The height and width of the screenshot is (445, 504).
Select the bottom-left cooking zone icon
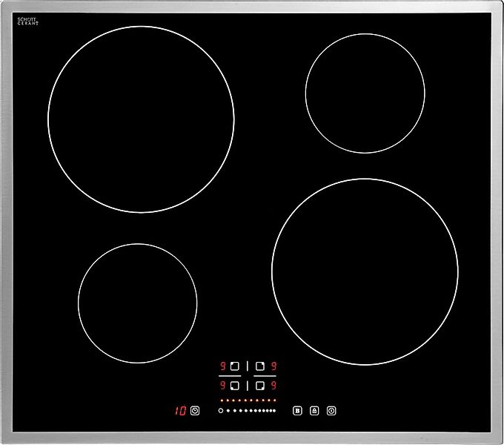(235, 385)
